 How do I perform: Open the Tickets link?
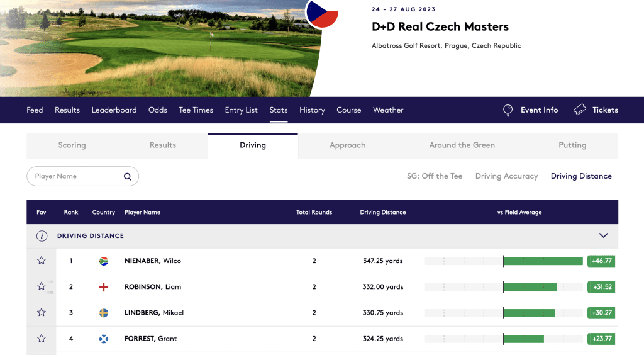coord(605,110)
